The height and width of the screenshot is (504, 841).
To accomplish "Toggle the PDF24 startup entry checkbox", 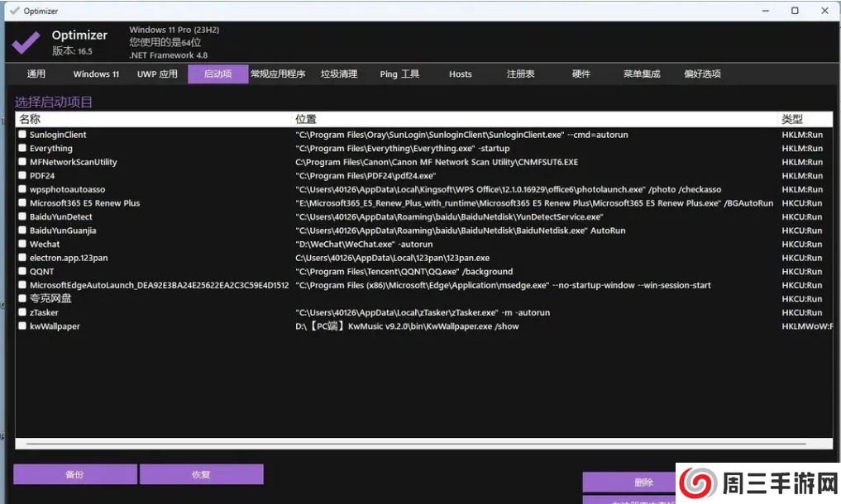I will click(x=23, y=176).
